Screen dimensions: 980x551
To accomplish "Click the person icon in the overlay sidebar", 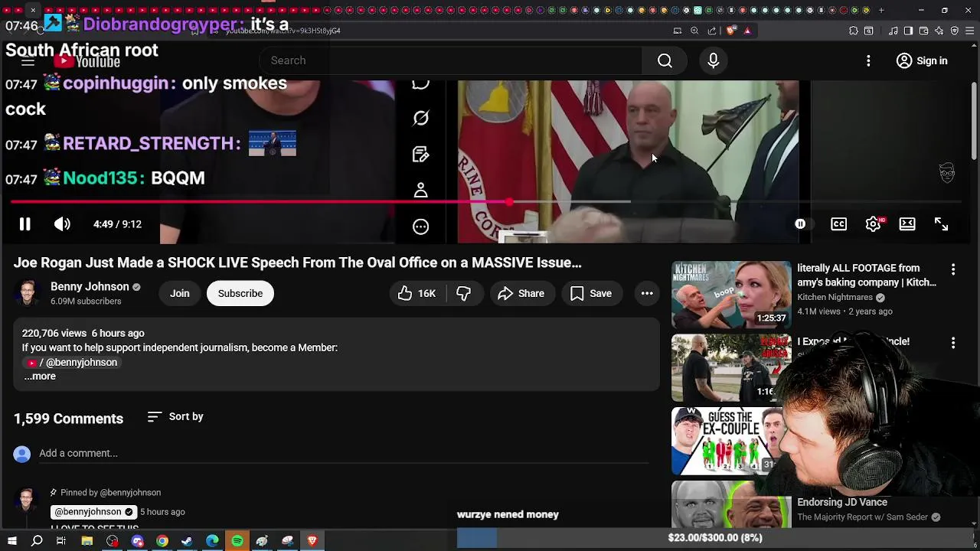I will (x=420, y=190).
